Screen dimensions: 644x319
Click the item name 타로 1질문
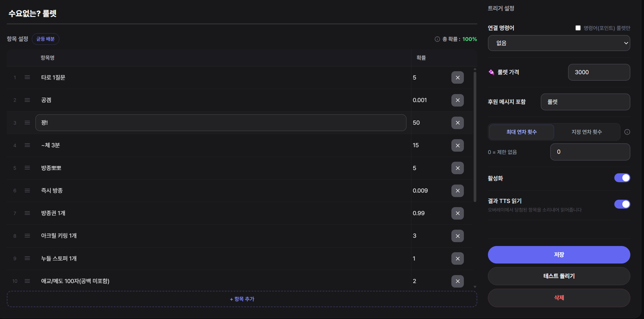(53, 77)
